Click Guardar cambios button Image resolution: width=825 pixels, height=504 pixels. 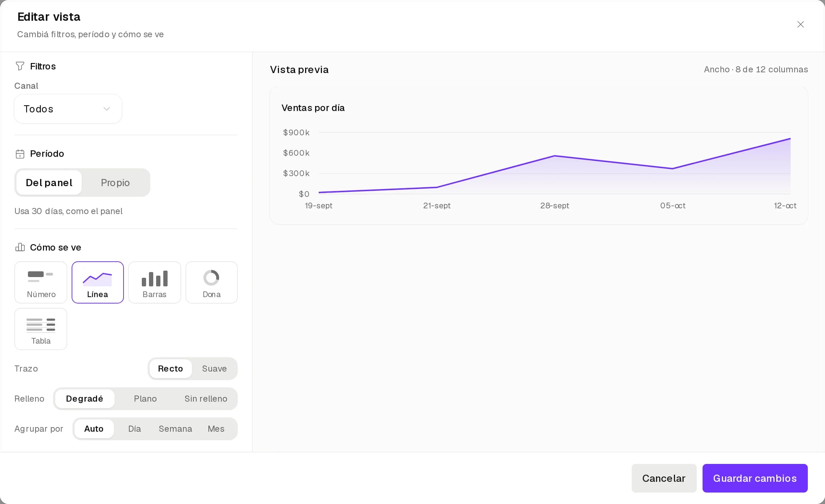pos(755,478)
